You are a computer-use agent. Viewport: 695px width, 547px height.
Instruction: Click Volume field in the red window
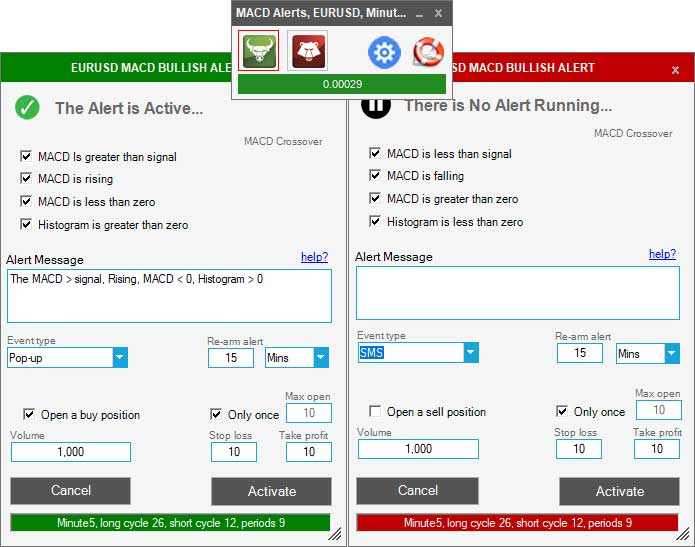coord(418,449)
